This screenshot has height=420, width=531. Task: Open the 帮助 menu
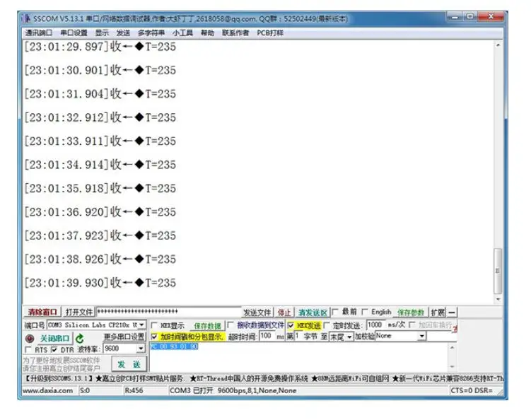(207, 33)
